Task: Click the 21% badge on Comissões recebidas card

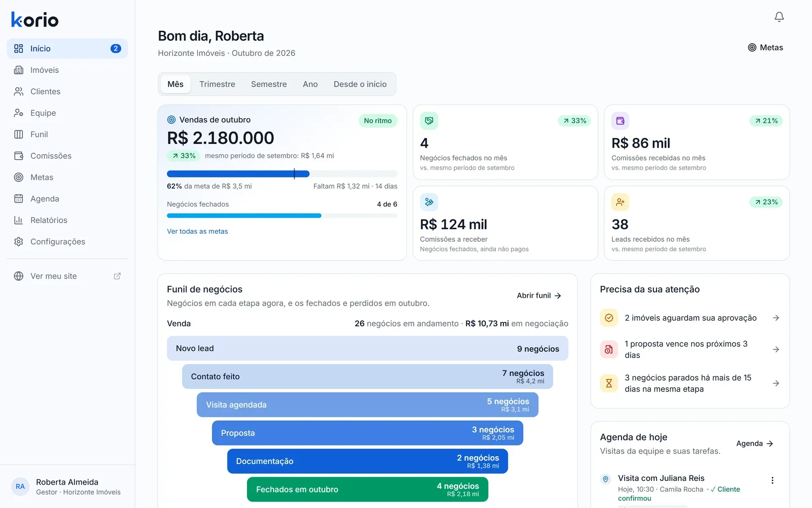Action: [x=766, y=121]
